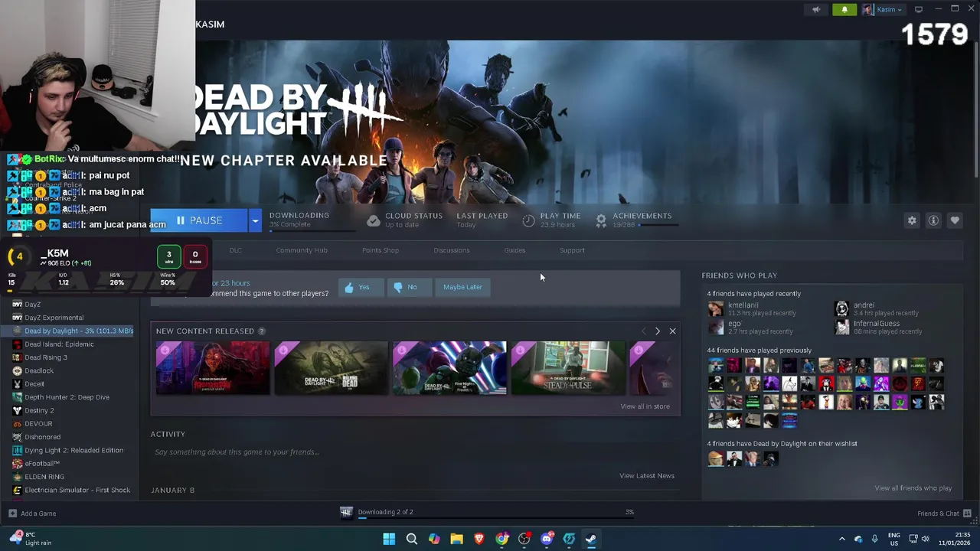Pause the Dead by Daylight download

[199, 220]
